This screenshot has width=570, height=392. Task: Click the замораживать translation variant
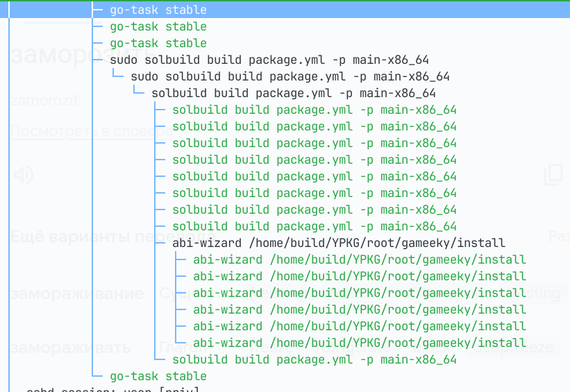69,347
